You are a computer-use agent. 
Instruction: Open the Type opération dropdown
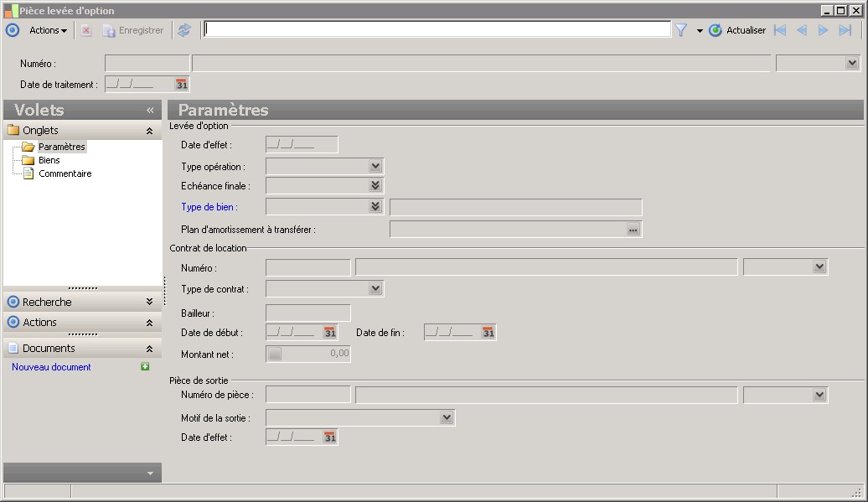(x=375, y=166)
